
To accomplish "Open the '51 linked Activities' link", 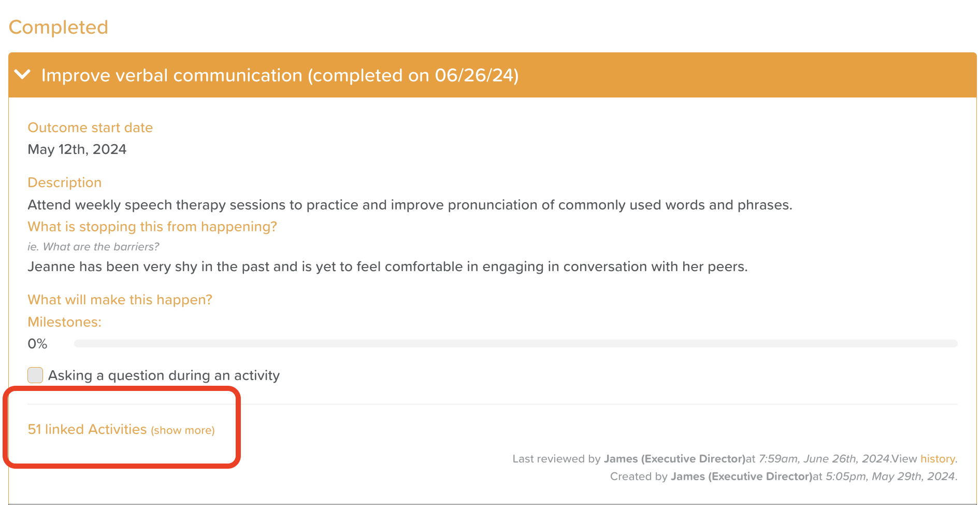I will (x=87, y=429).
